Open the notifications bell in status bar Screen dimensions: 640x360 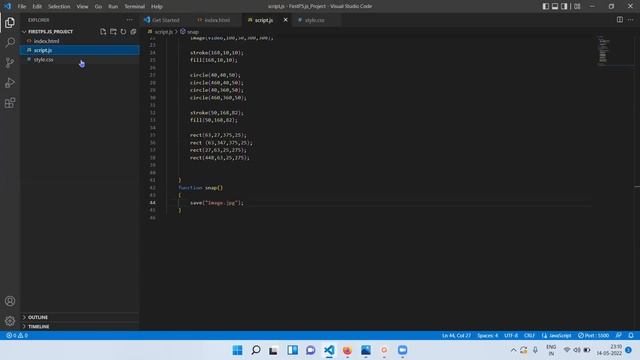[631, 336]
